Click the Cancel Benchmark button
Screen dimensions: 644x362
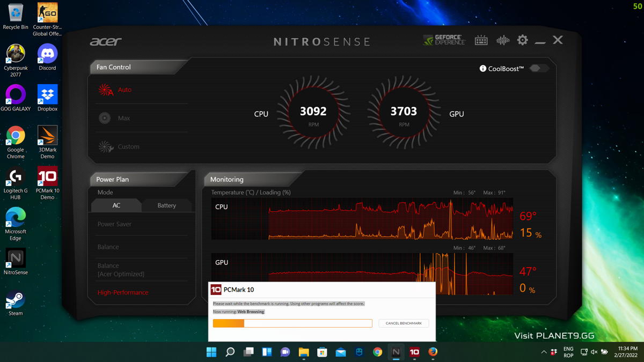point(404,323)
